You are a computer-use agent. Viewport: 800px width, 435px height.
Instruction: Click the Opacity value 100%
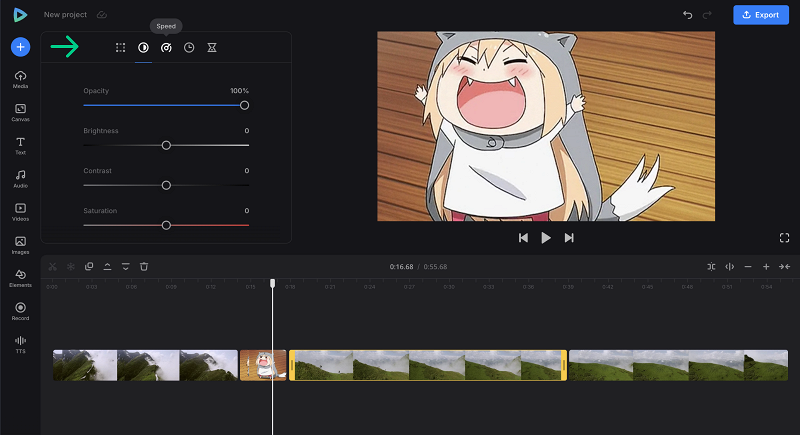pos(239,91)
